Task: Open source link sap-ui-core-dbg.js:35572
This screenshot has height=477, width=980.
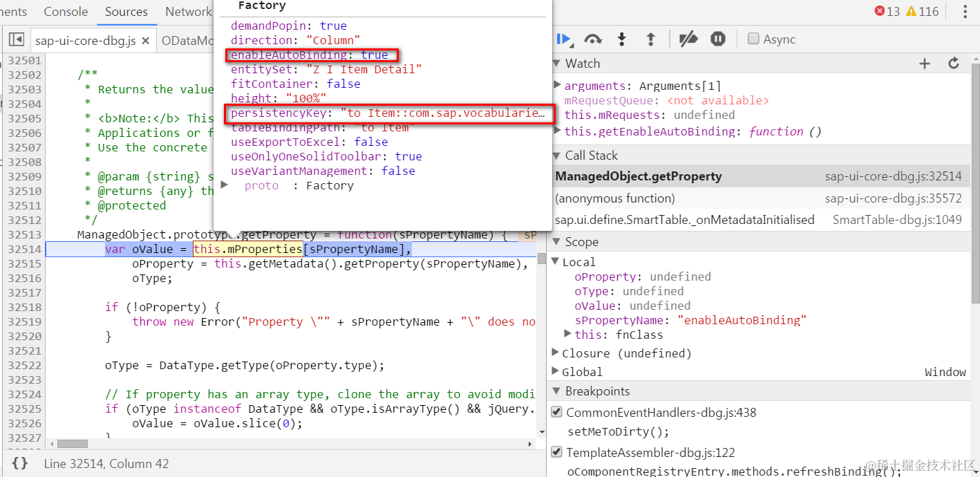Action: click(893, 198)
